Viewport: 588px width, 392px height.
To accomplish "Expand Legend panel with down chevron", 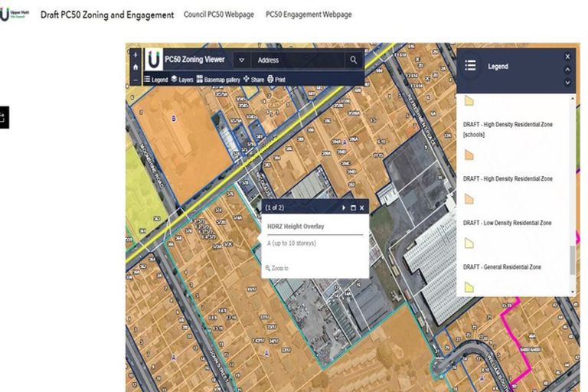I will tap(567, 82).
